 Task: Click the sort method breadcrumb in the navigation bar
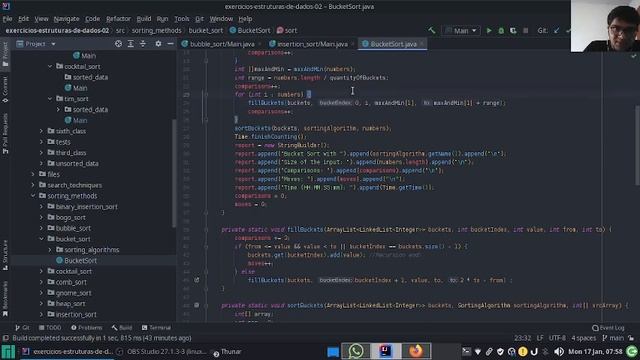point(287,31)
